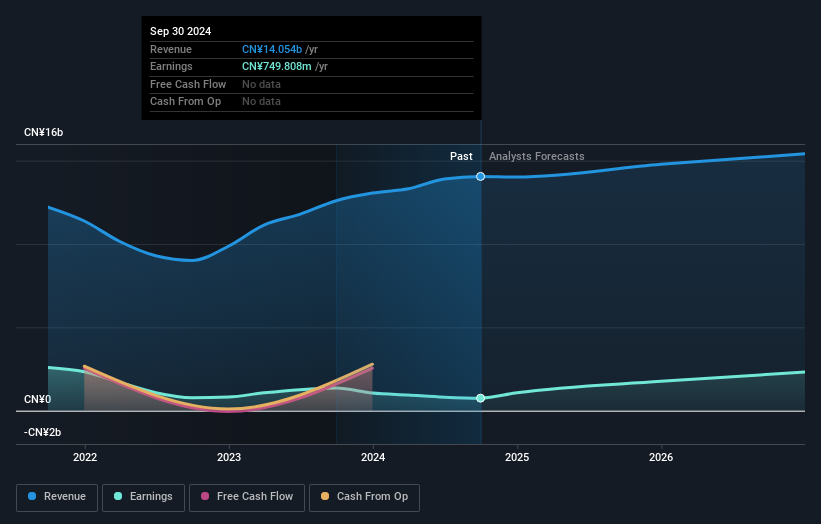Click the pink Free Cash Flow legend dot
The image size is (821, 524).
click(x=205, y=496)
